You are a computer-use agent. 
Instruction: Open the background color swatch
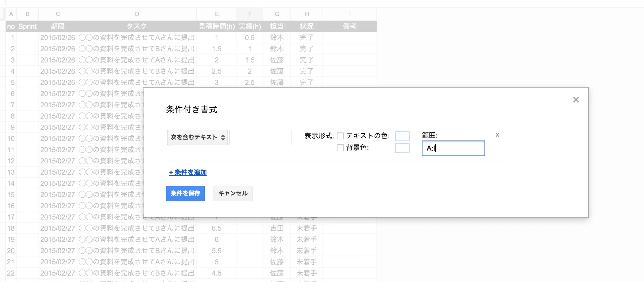pyautogui.click(x=402, y=148)
